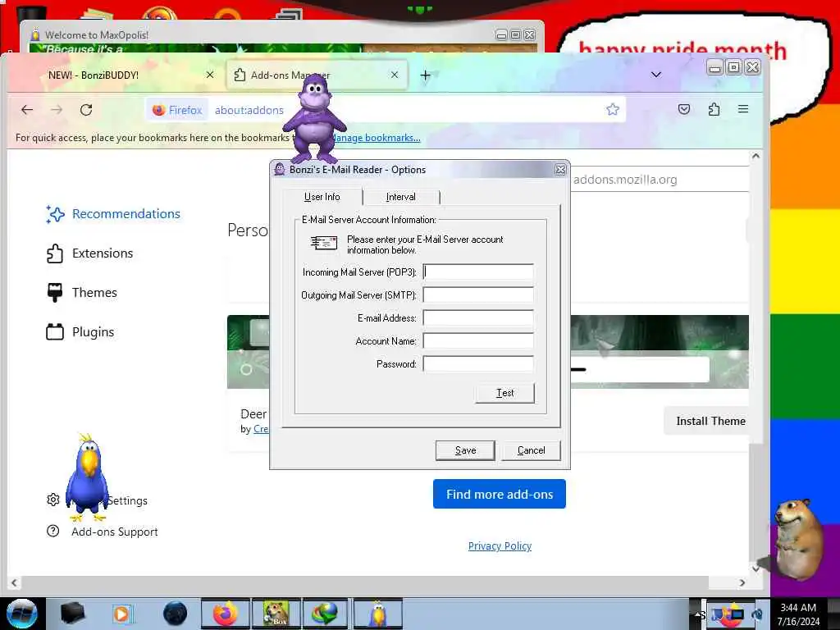The height and width of the screenshot is (630, 840).
Task: Switch to the User Info tab
Action: (322, 197)
